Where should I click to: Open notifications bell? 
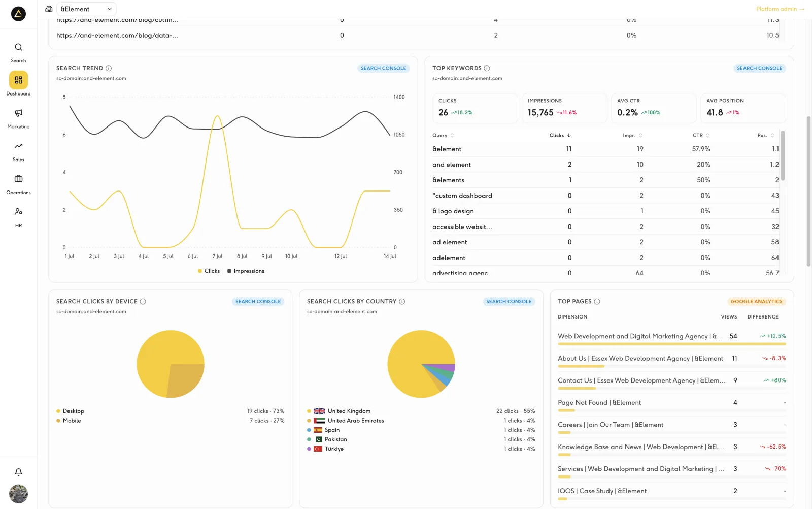[18, 472]
